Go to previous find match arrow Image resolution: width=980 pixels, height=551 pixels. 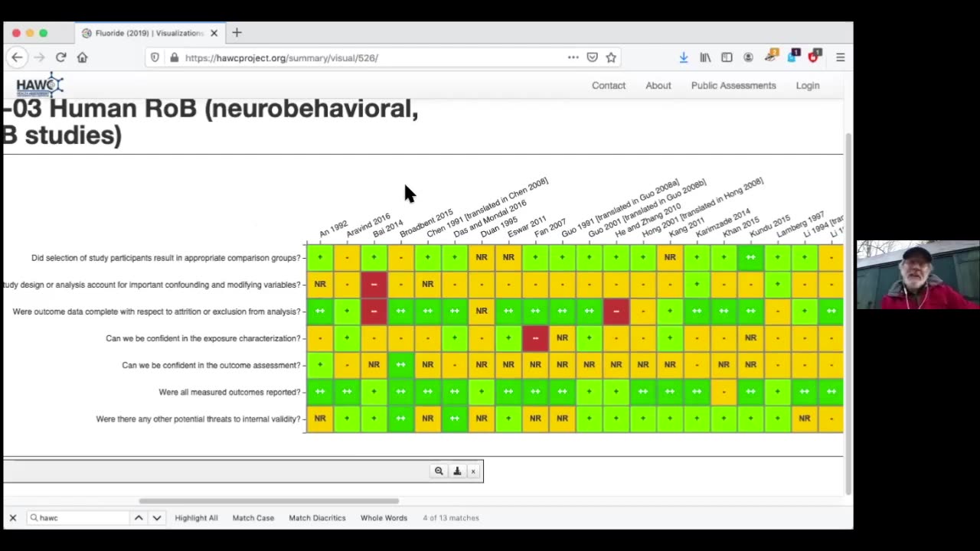pos(139,518)
